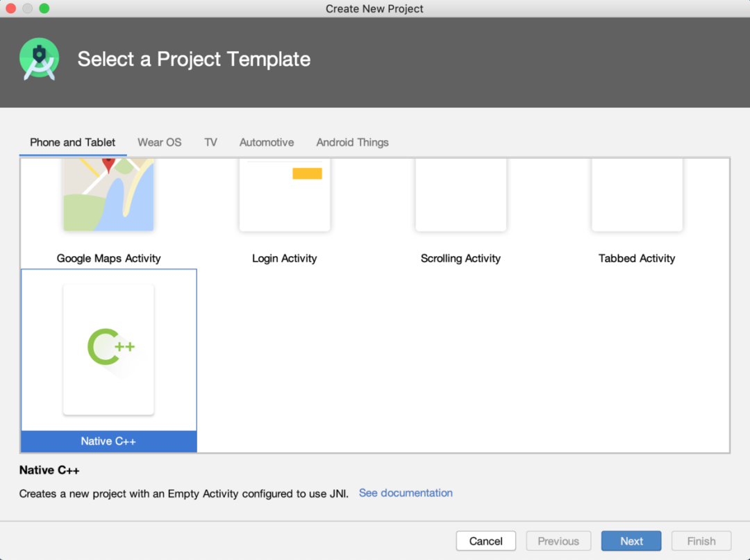Pick the Tabbed Activity template thumbnail
The height and width of the screenshot is (560, 750).
pyautogui.click(x=637, y=195)
